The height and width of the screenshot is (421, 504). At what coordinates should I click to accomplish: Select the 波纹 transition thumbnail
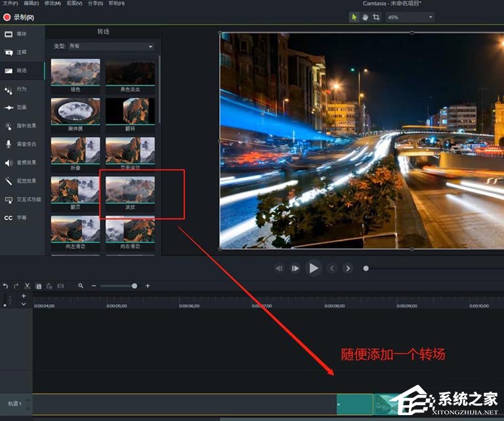(130, 190)
